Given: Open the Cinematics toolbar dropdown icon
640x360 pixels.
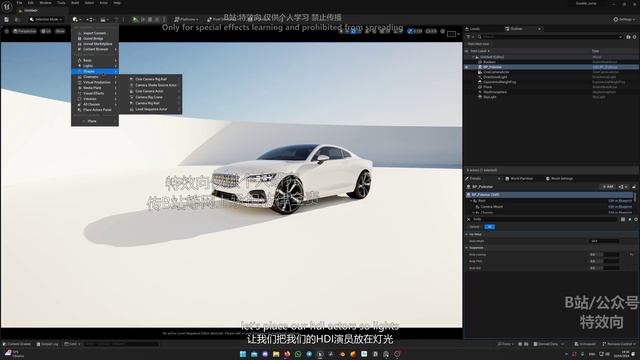Looking at the screenshot, I should click(104, 19).
